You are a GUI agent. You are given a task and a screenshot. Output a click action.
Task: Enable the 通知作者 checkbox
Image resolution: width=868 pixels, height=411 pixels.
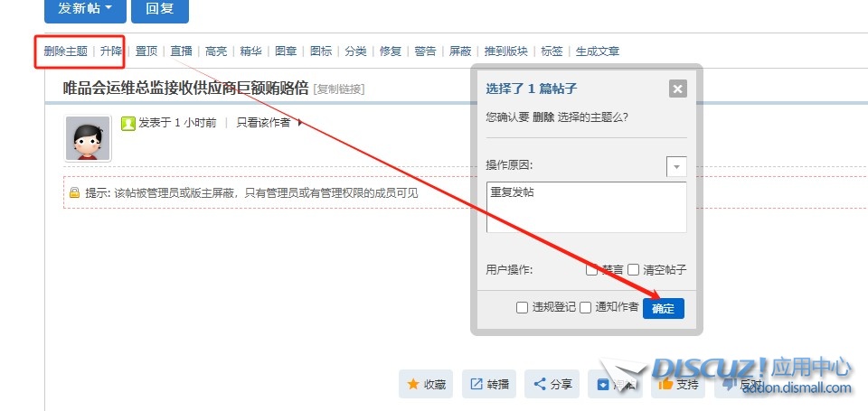point(585,307)
